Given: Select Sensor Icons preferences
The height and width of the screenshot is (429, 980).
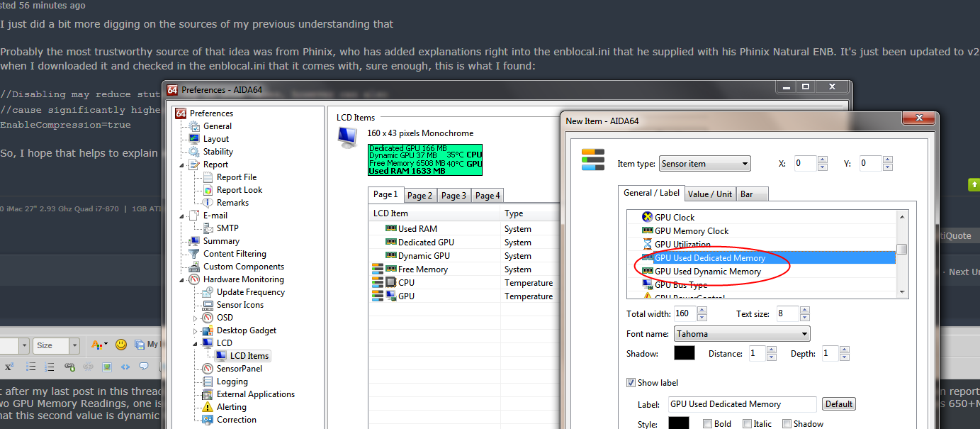Looking at the screenshot, I should pos(240,305).
